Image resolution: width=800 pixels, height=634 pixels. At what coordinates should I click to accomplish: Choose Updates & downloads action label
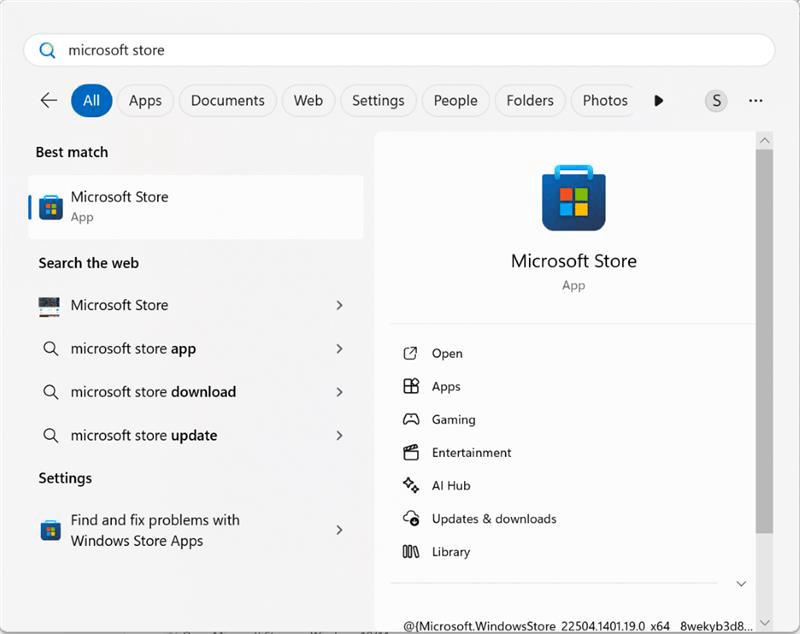[x=494, y=519]
